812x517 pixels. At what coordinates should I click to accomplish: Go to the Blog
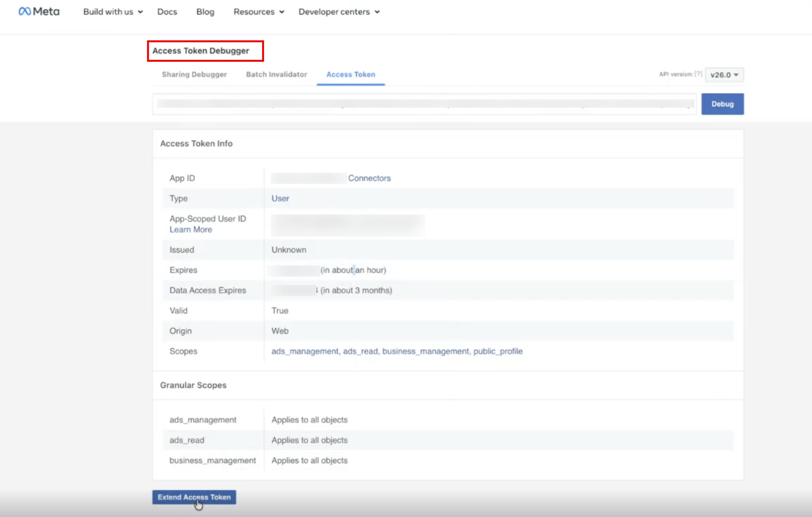click(205, 12)
